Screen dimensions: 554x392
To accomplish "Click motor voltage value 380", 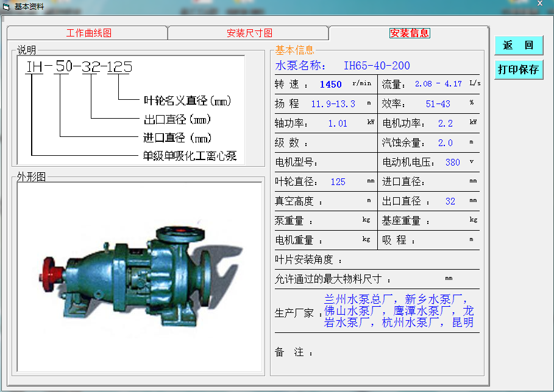I will click(453, 163).
